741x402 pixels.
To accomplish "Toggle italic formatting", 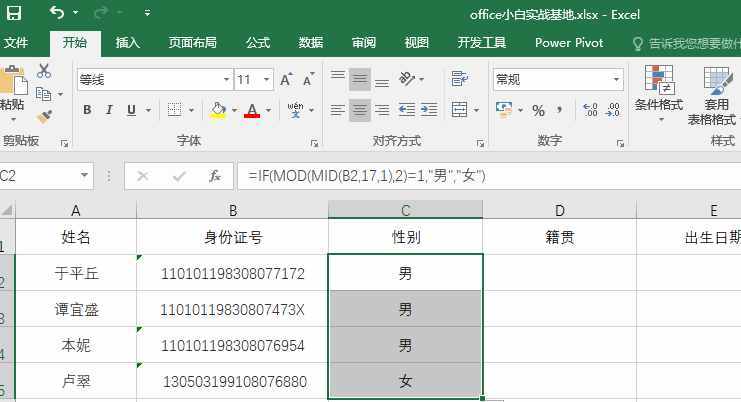I will coord(109,110).
